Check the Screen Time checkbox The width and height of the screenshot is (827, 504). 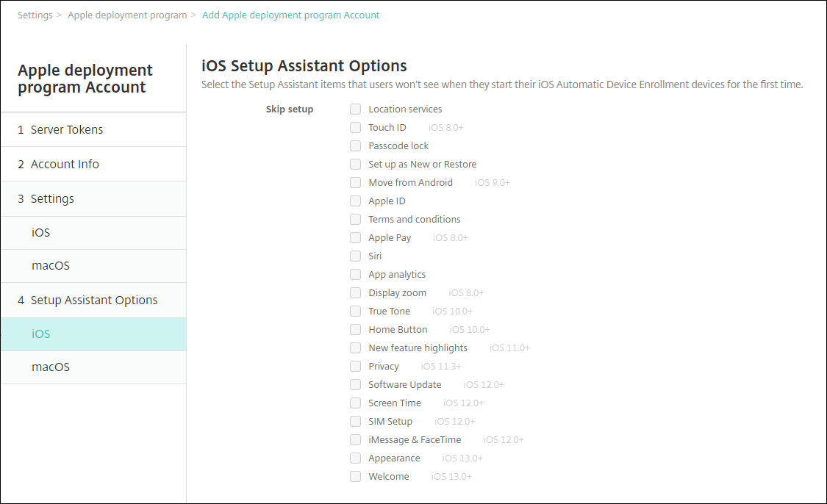click(x=356, y=403)
